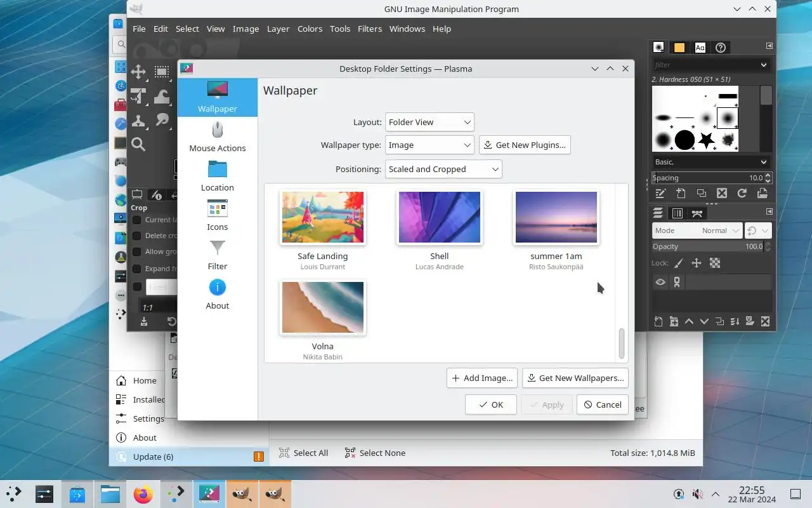Choose the Smudge tool in GIMP toolbox
The height and width of the screenshot is (508, 812).
click(162, 120)
